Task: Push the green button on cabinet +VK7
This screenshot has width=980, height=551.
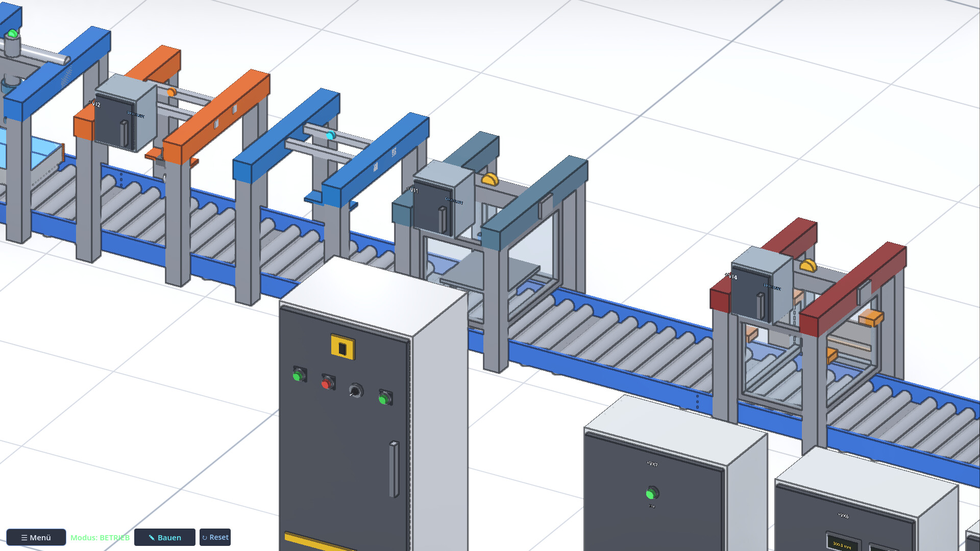Action: (651, 493)
